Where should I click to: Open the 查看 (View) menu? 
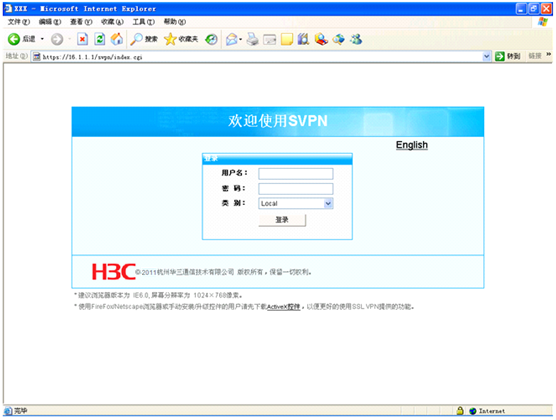coord(81,22)
